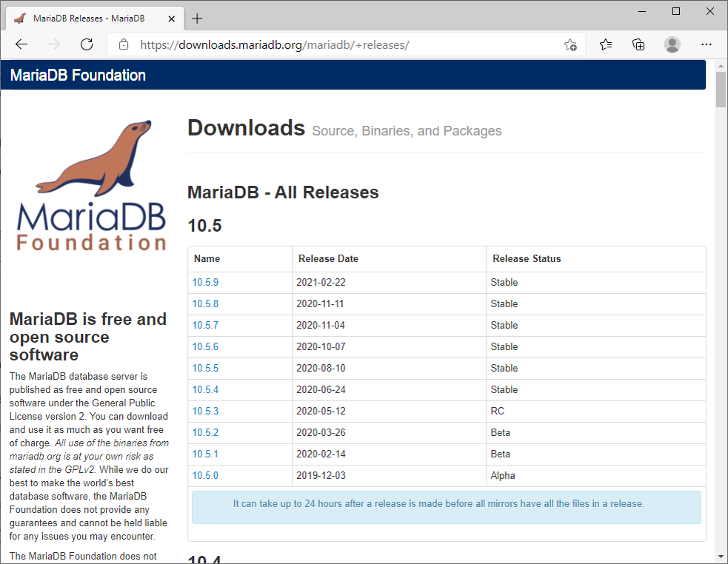The height and width of the screenshot is (564, 728).
Task: Maximize the browser window
Action: click(676, 12)
